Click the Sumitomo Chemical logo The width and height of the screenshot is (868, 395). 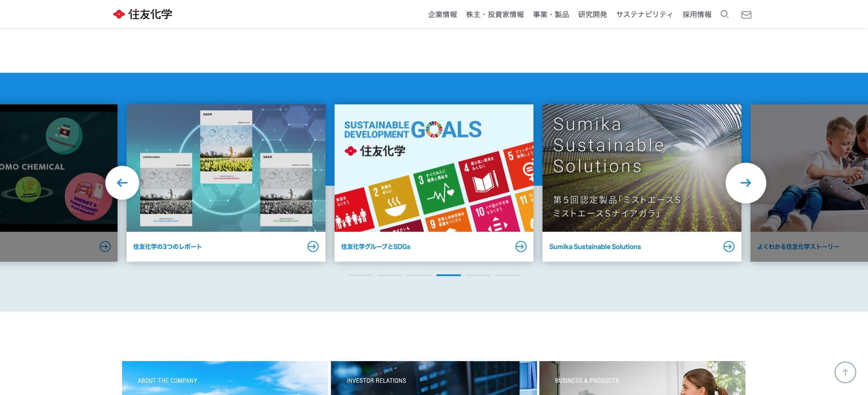[142, 14]
